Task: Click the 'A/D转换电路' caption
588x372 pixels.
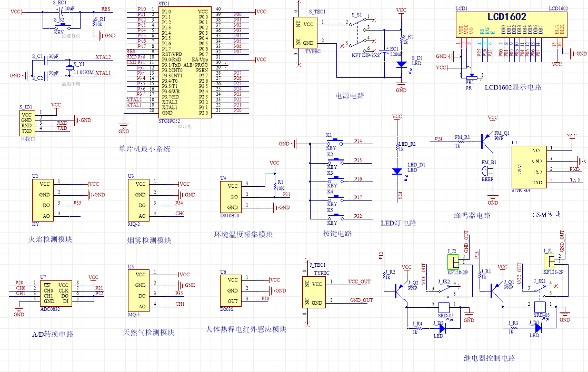Action: click(x=53, y=334)
